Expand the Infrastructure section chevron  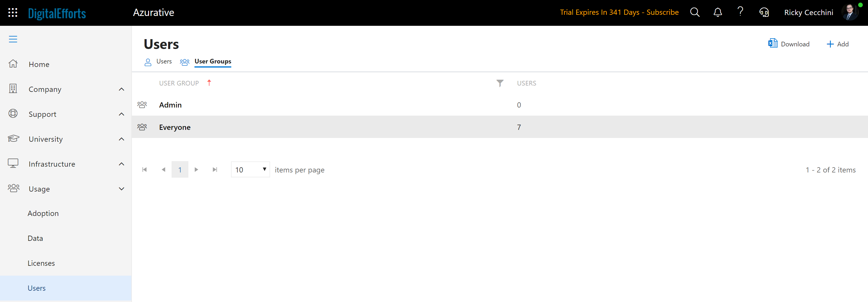coord(122,164)
